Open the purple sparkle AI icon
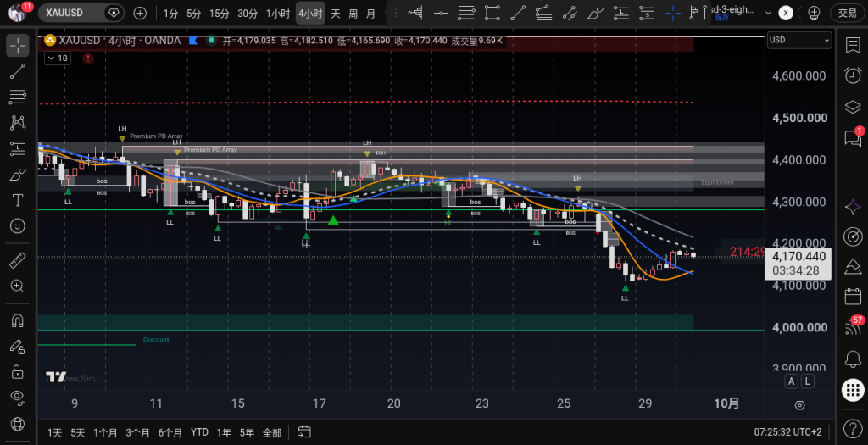This screenshot has height=445, width=868. click(853, 207)
